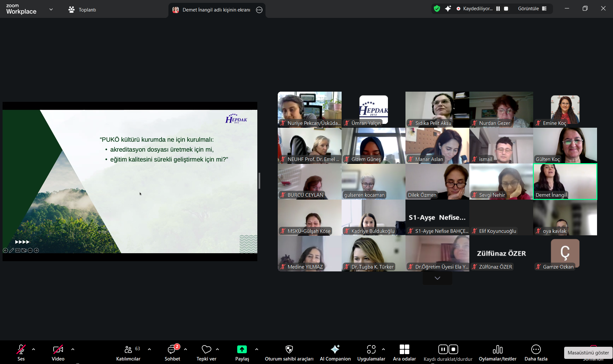Select Demet İnangil's video thumbnail
The image size is (613, 364).
tap(565, 181)
